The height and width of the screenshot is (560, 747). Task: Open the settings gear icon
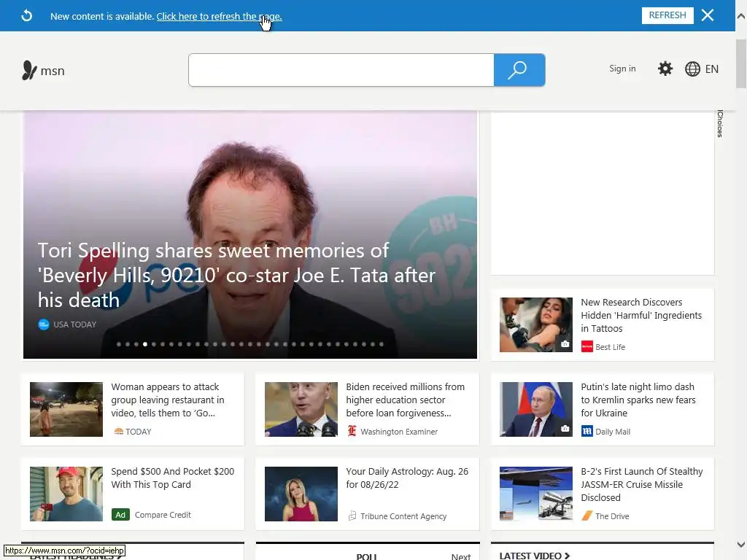[x=665, y=69]
